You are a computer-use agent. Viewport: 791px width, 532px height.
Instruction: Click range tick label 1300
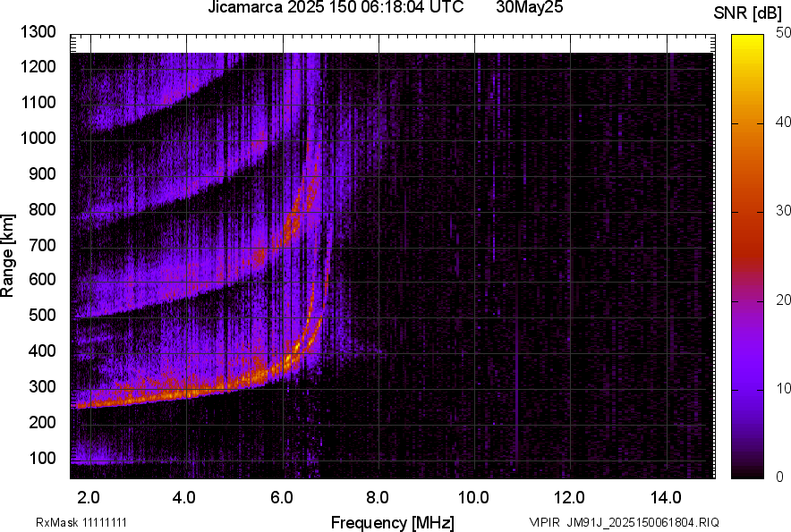point(38,32)
